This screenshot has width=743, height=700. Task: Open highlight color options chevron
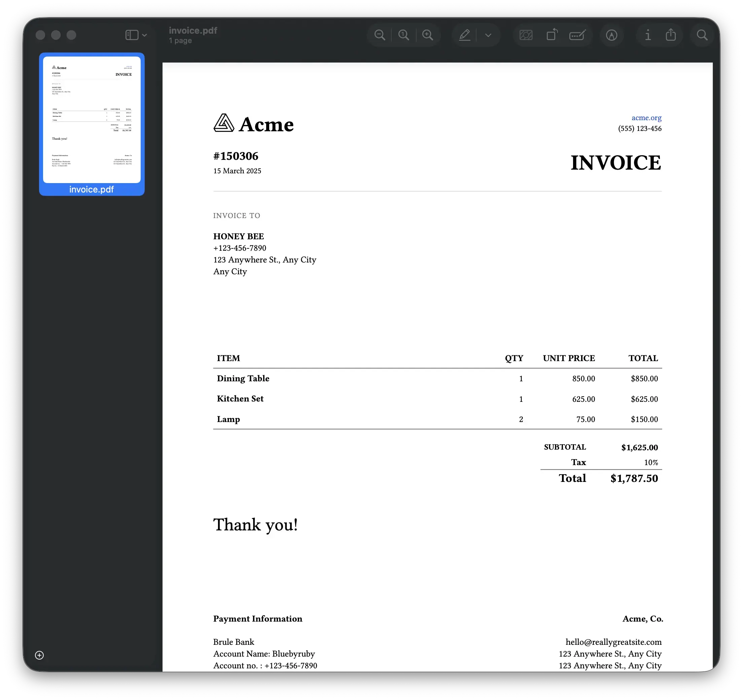(x=488, y=35)
